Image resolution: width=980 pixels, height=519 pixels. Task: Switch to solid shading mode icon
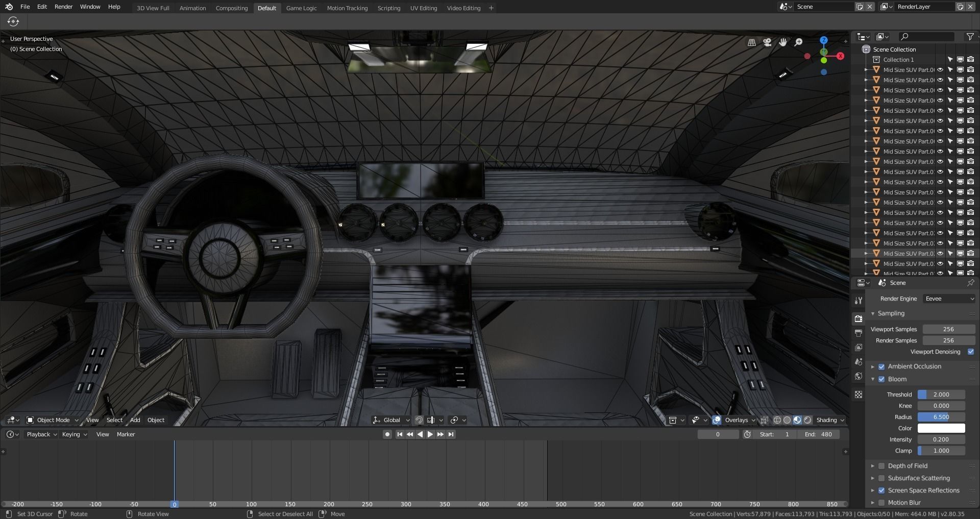tap(787, 420)
